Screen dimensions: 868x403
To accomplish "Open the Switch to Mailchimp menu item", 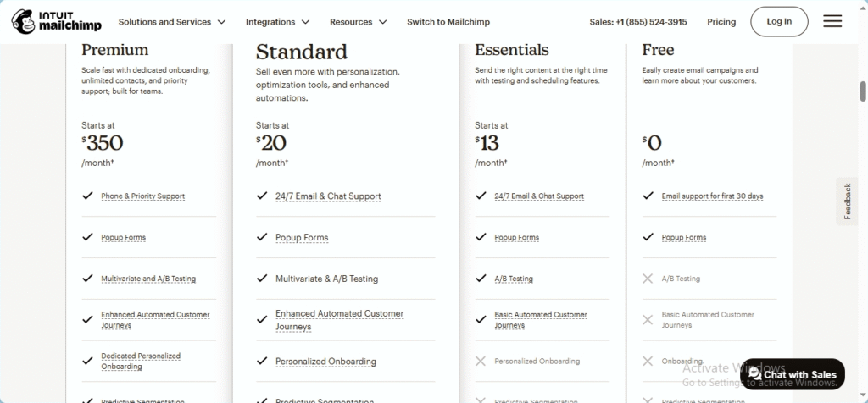I will (x=448, y=22).
